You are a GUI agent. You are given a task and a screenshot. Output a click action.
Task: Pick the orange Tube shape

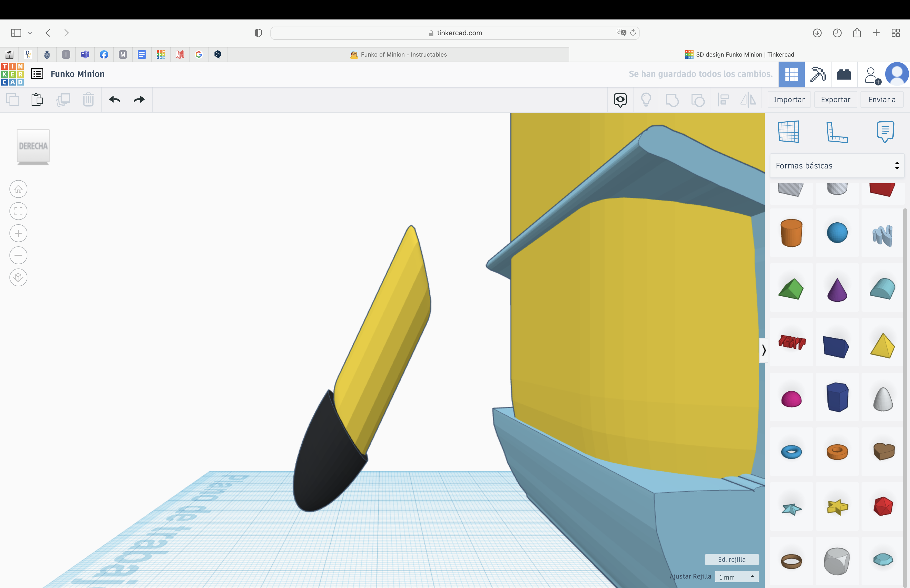tap(837, 452)
